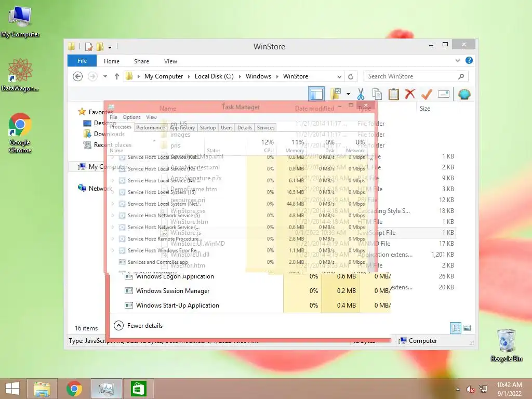Open the Home ribbon tab

coord(112,61)
